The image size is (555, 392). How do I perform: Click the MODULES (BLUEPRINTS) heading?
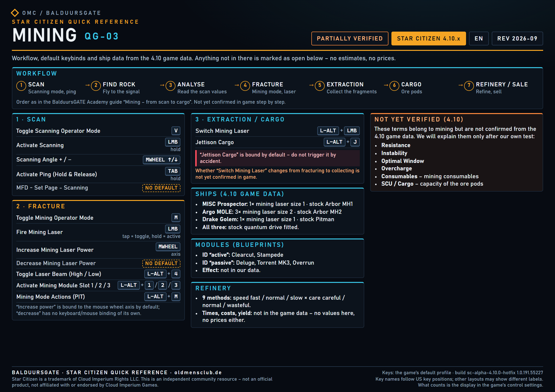pyautogui.click(x=240, y=245)
